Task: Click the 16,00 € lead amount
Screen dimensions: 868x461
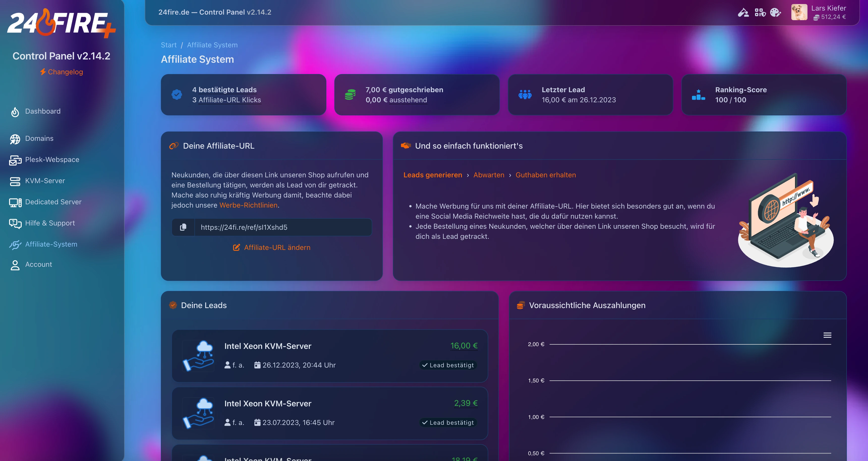Action: [x=464, y=346]
